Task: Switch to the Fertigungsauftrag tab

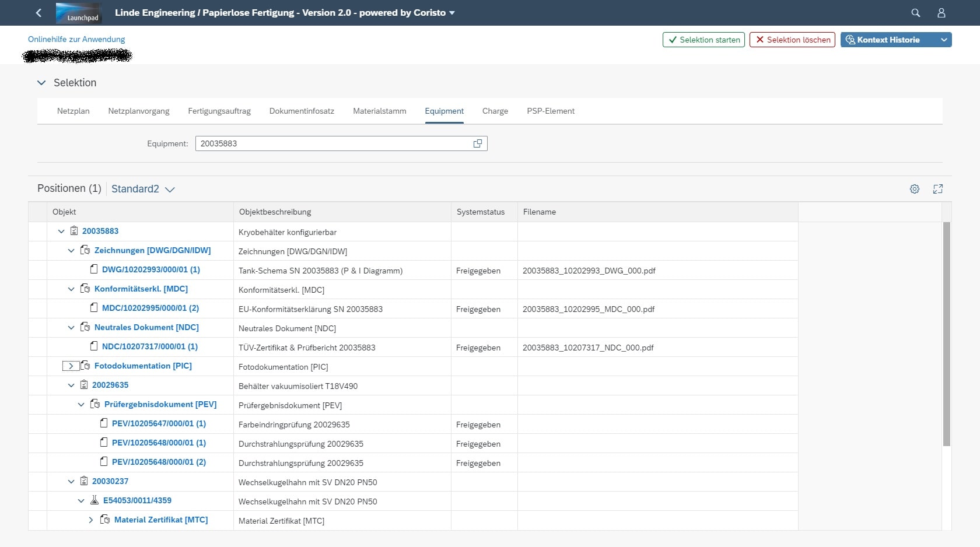Action: point(219,111)
